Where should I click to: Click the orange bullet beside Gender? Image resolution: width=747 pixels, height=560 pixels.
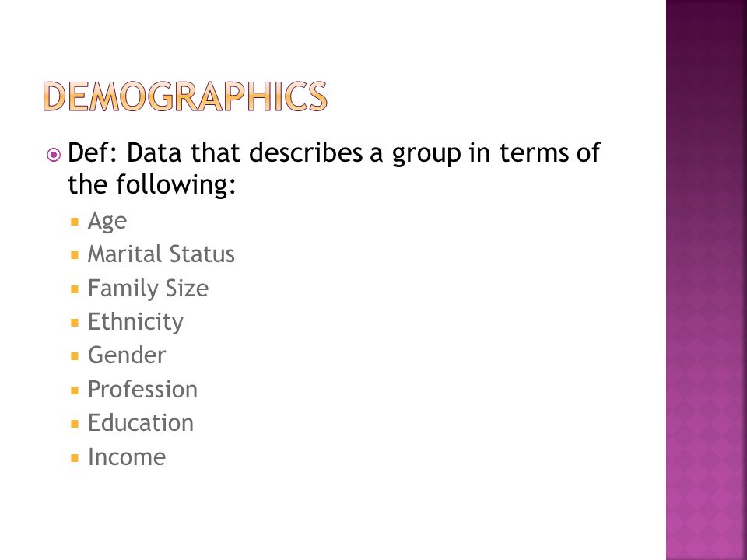(x=75, y=355)
